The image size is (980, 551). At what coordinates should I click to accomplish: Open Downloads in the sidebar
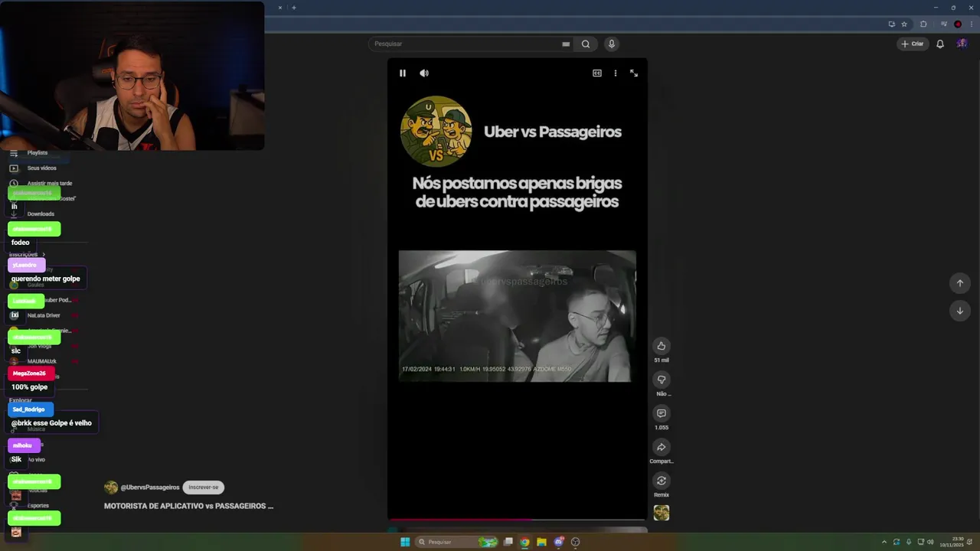point(41,214)
